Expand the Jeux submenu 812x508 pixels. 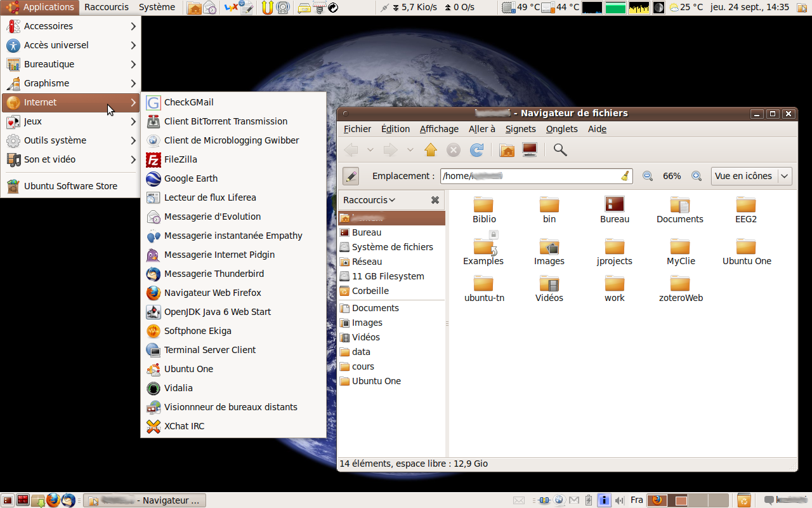coord(71,121)
